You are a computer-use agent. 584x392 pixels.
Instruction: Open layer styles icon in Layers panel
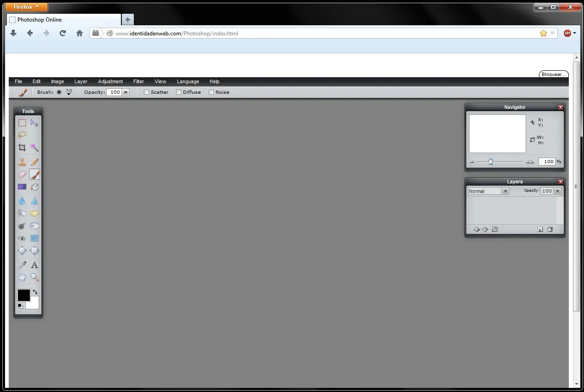pos(495,229)
